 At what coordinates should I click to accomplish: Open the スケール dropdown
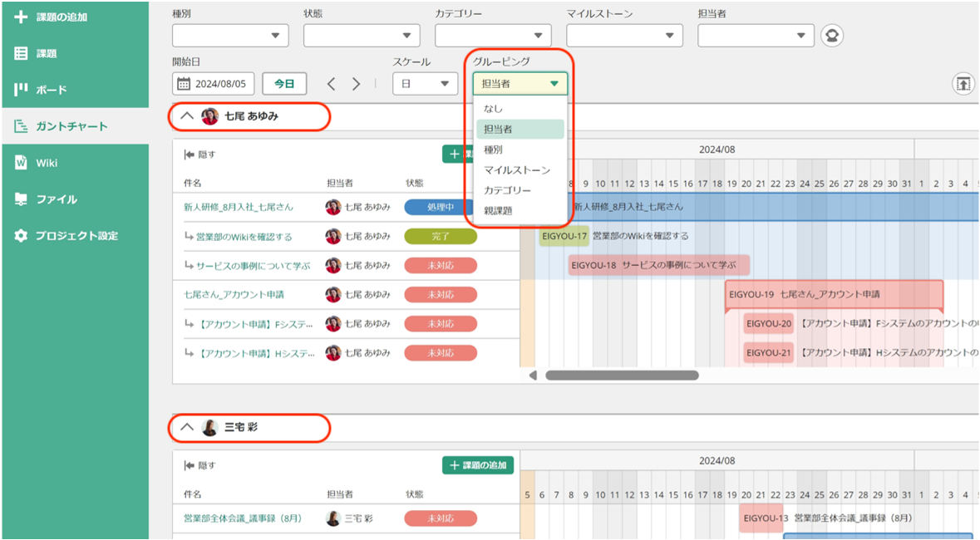pos(425,84)
